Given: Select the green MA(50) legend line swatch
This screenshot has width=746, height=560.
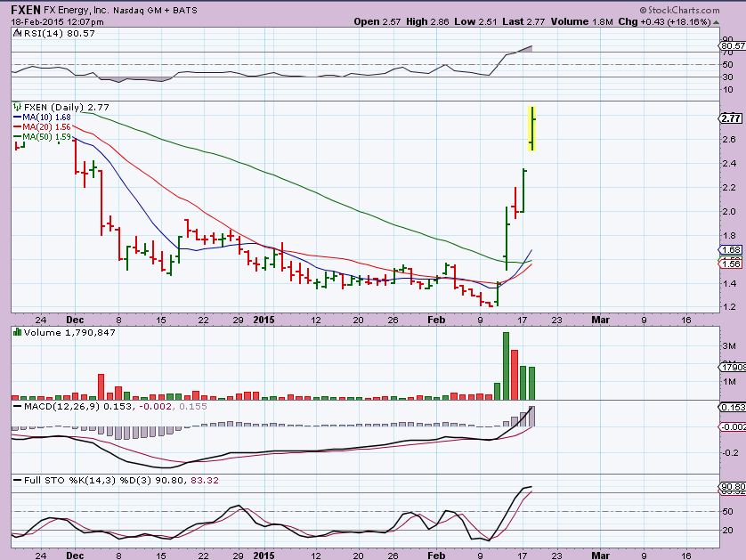Looking at the screenshot, I should tap(18, 136).
